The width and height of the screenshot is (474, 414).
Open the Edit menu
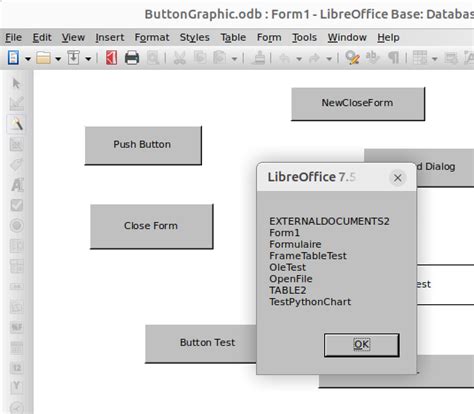42,37
